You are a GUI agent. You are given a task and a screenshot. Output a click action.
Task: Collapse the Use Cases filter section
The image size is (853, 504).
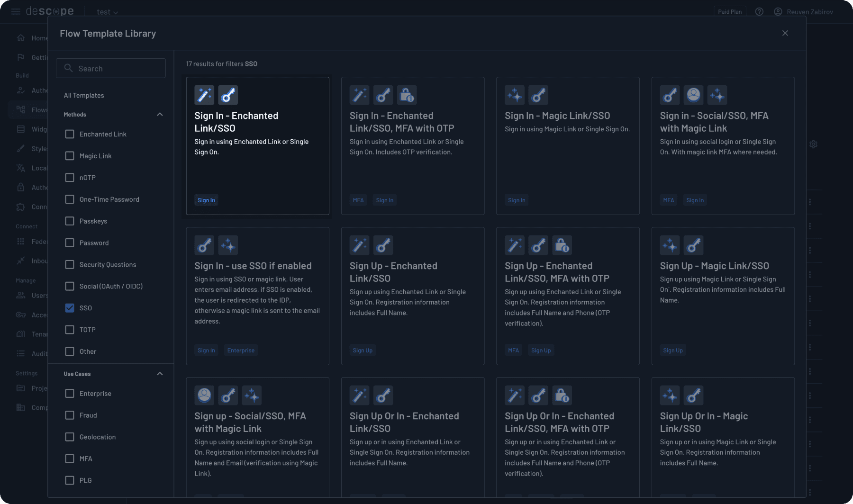(160, 374)
